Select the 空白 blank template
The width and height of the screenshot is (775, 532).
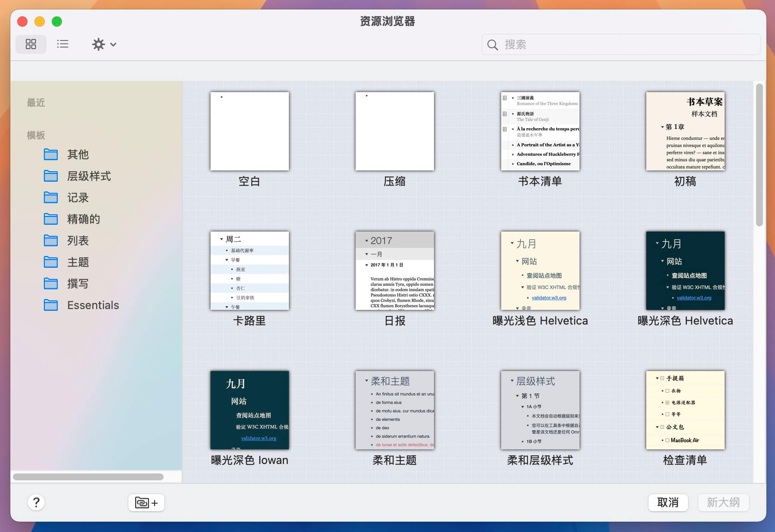[x=249, y=130]
